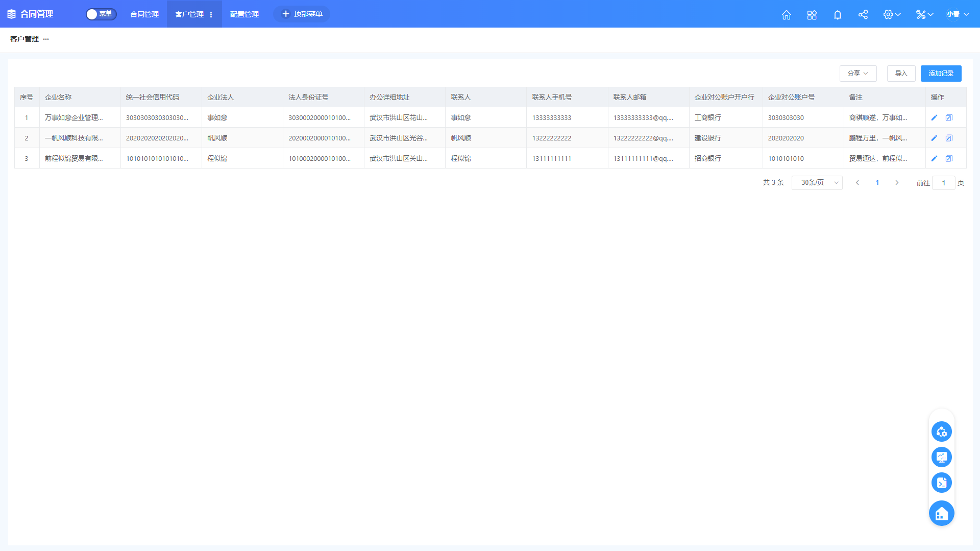The width and height of the screenshot is (980, 551).
Task: Edit the 前程似锦 record with pencil
Action: (934, 158)
